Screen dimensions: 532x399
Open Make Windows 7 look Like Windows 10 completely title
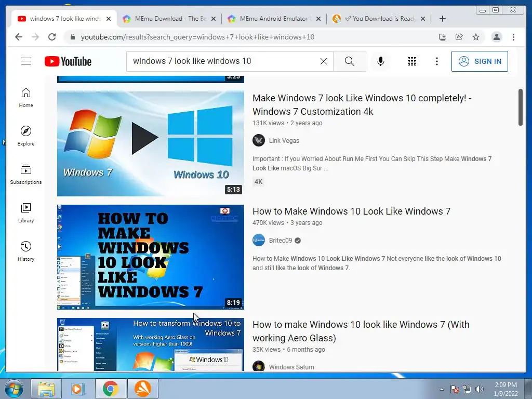[x=362, y=104]
